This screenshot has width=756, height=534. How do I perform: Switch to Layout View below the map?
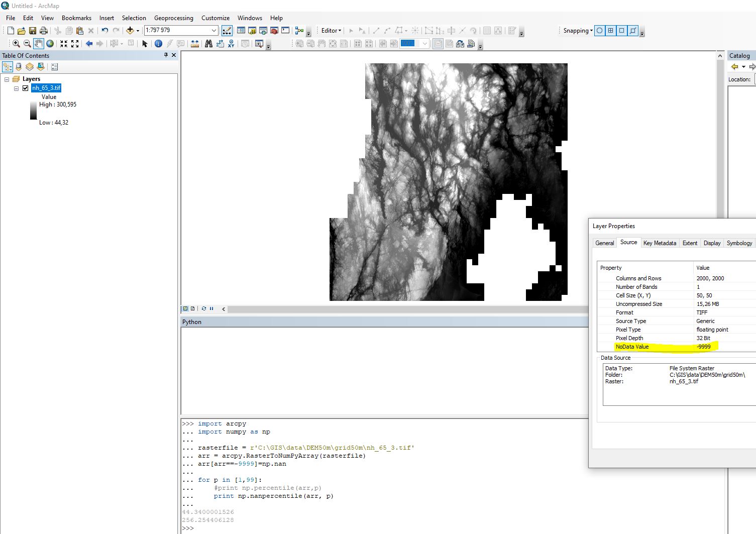(192, 308)
